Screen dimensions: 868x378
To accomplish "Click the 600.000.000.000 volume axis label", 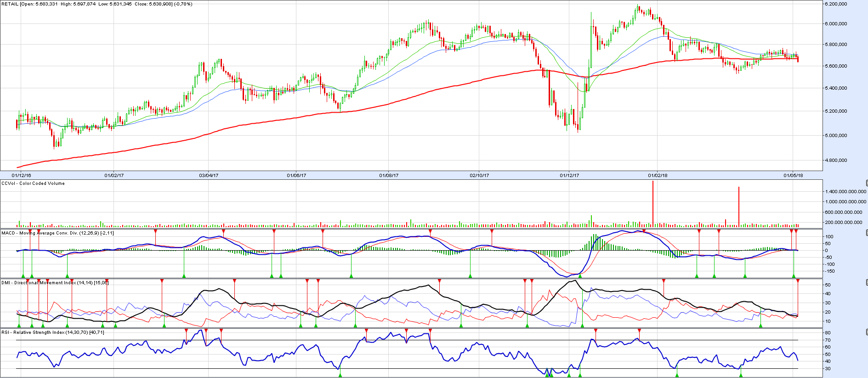I will click(844, 212).
